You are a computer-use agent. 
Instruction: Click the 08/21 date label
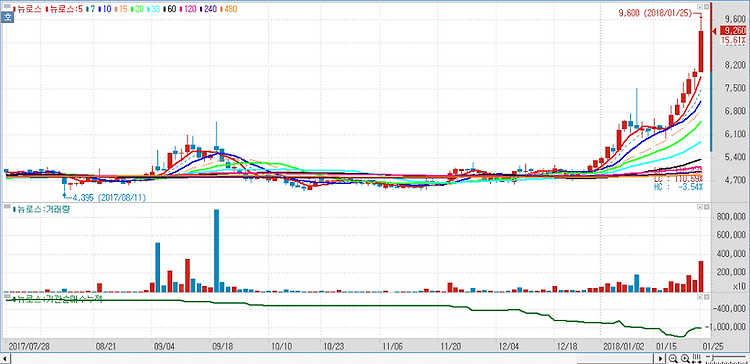coord(105,346)
